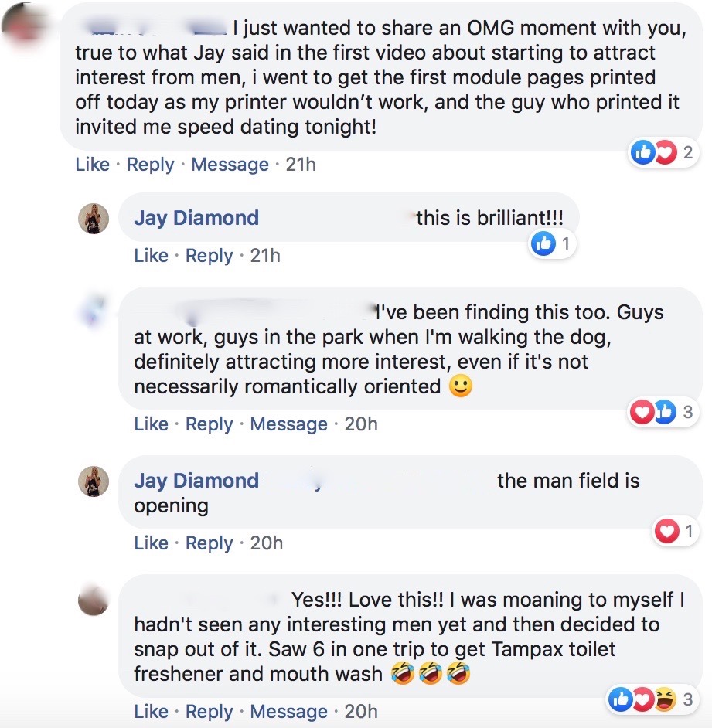The image size is (712, 728).
Task: Message the 'I've been finding this too' commenter
Action: [288, 424]
